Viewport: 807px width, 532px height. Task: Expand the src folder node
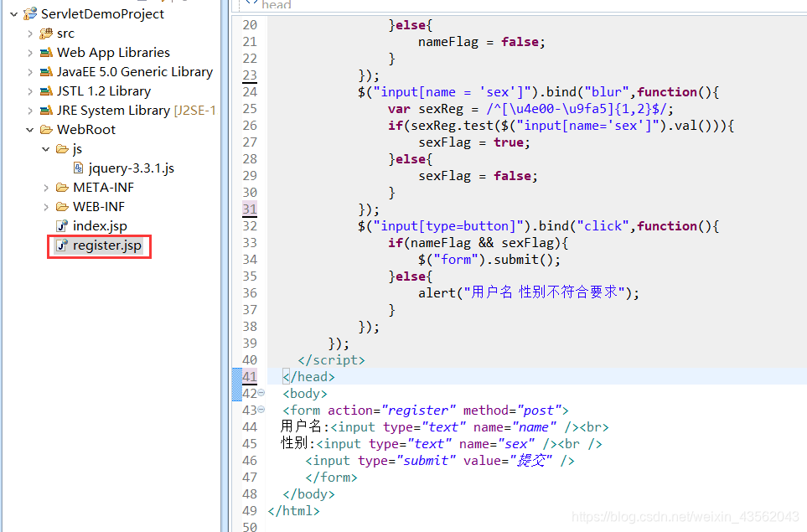coord(30,34)
